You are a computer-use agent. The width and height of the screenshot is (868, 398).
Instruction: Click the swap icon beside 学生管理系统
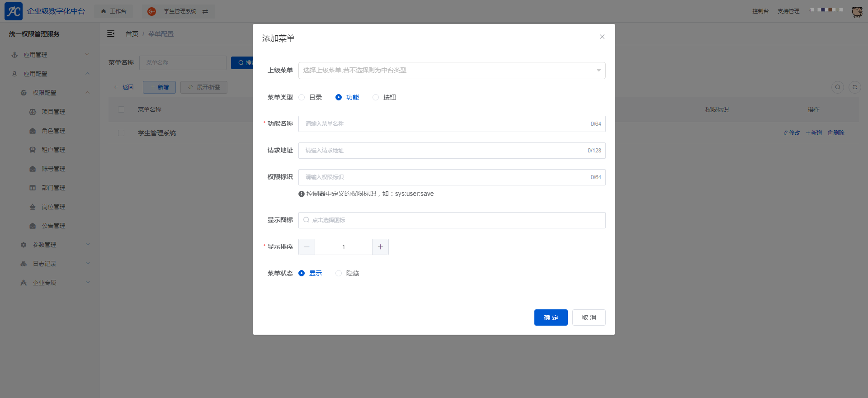(x=205, y=12)
